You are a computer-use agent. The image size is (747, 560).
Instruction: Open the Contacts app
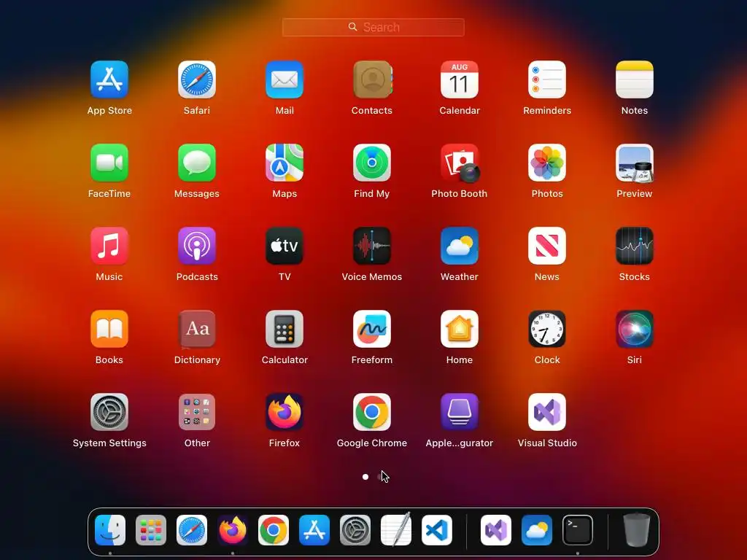coord(372,79)
